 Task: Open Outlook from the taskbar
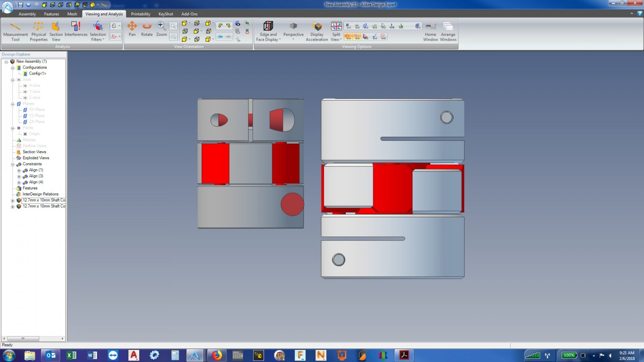click(x=51, y=355)
